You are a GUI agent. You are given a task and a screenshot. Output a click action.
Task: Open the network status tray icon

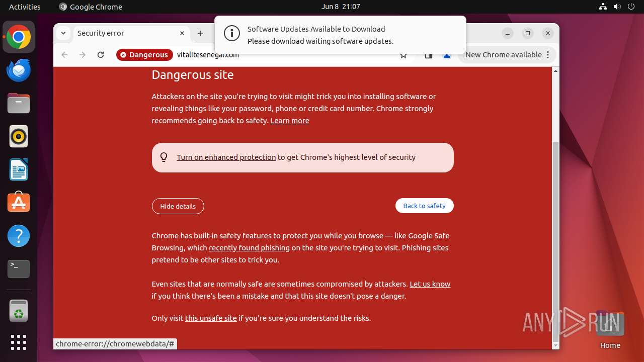(603, 7)
